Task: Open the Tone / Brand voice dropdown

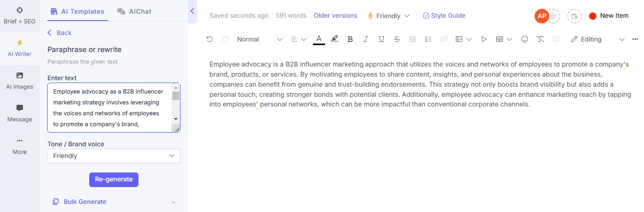Action: pos(114,156)
